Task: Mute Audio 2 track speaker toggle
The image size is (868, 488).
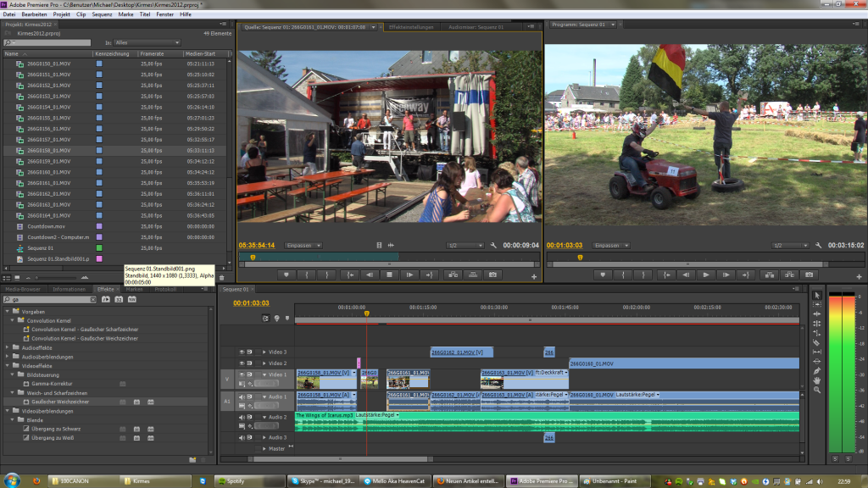Action: (x=242, y=417)
